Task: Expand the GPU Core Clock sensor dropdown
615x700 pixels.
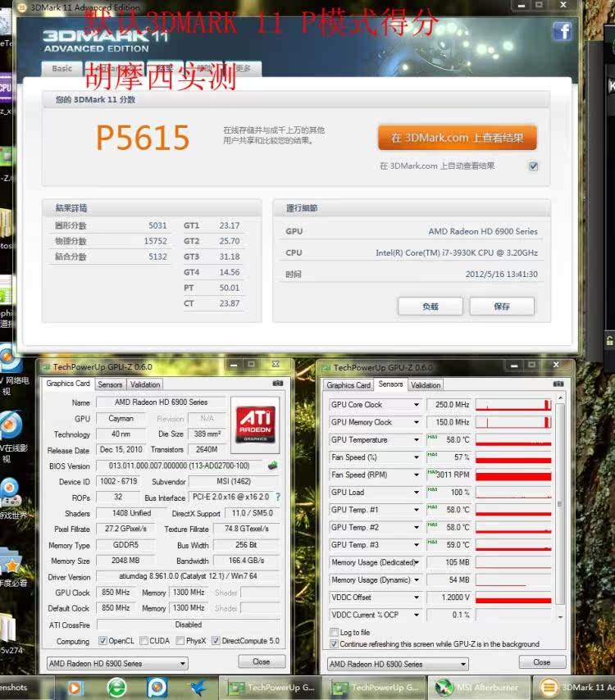Action: 417,405
